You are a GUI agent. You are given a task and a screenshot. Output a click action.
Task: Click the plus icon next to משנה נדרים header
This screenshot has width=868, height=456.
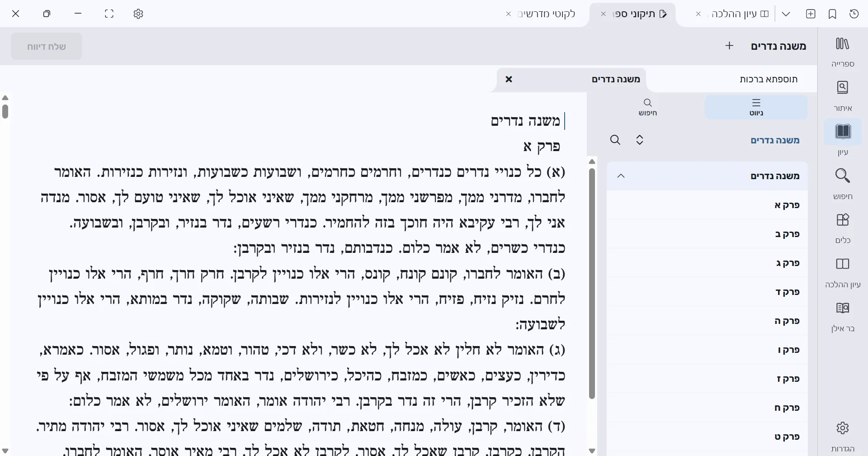[729, 46]
